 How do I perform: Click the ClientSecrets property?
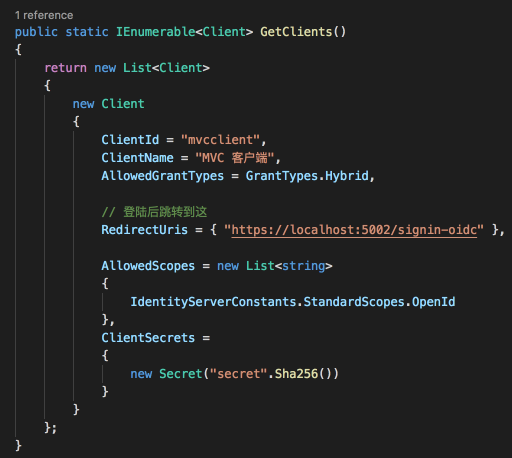point(148,338)
